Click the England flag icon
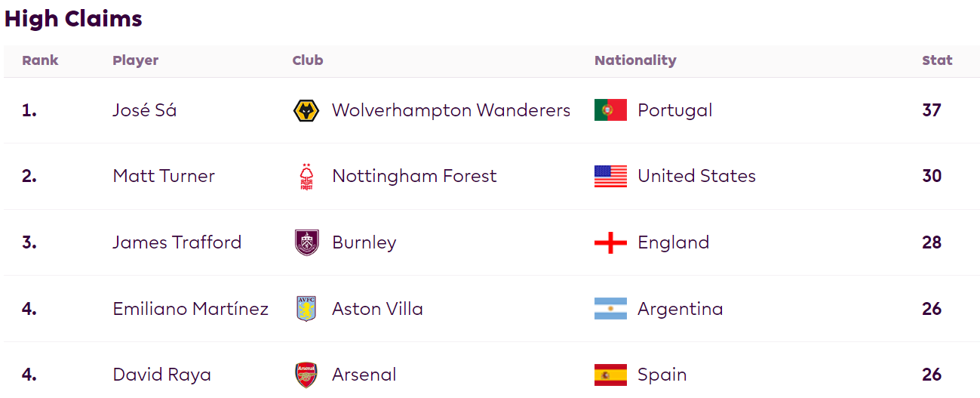Viewport: 980px width, 398px height. click(x=610, y=242)
